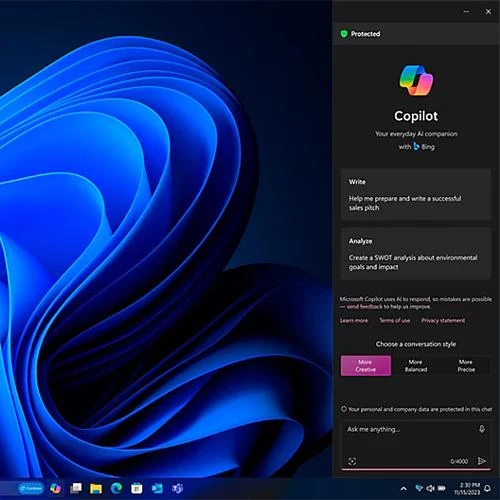Select More Creative conversation style
The height and width of the screenshot is (500, 500).
pyautogui.click(x=366, y=366)
